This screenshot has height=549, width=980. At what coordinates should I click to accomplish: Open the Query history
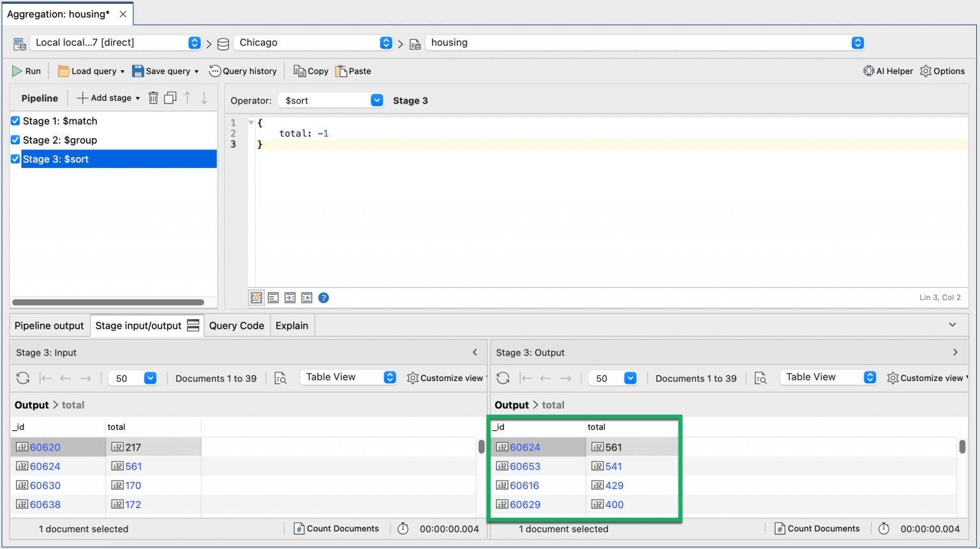[243, 71]
